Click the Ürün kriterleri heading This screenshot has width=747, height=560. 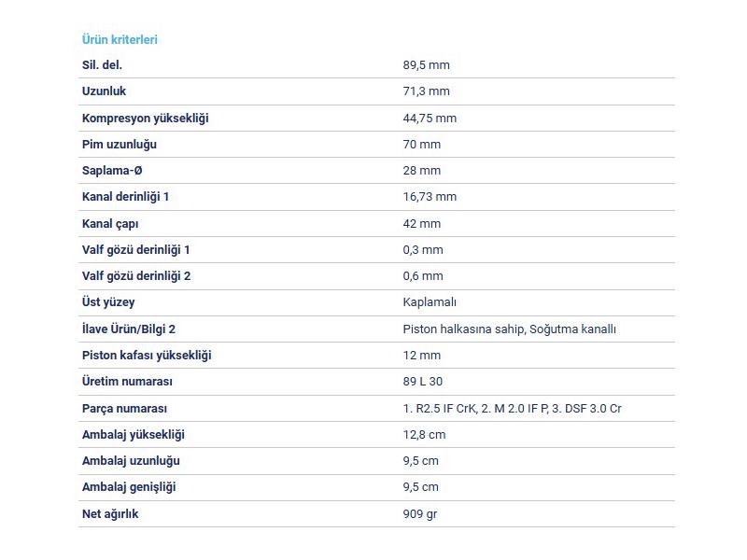tap(120, 39)
